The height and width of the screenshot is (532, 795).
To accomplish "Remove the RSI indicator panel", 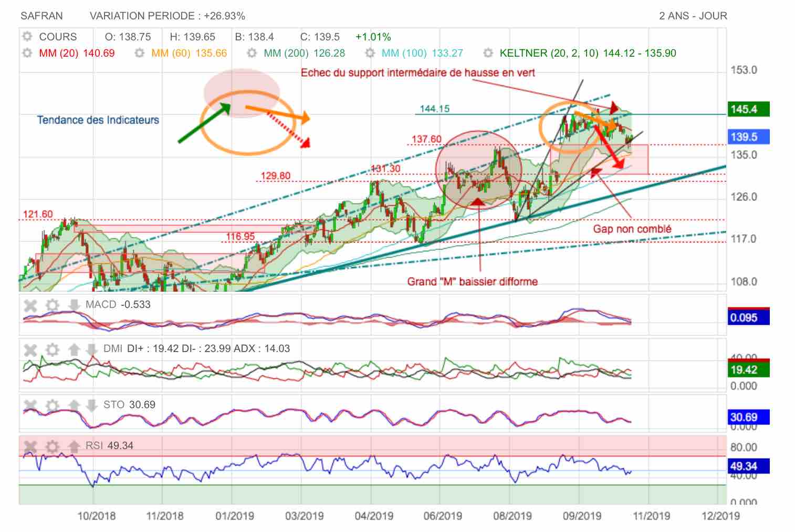I will click(x=30, y=446).
